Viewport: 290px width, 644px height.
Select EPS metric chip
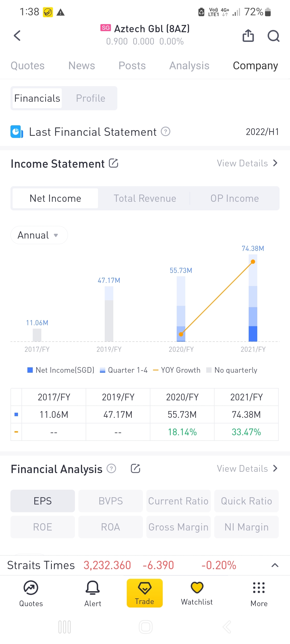(43, 501)
